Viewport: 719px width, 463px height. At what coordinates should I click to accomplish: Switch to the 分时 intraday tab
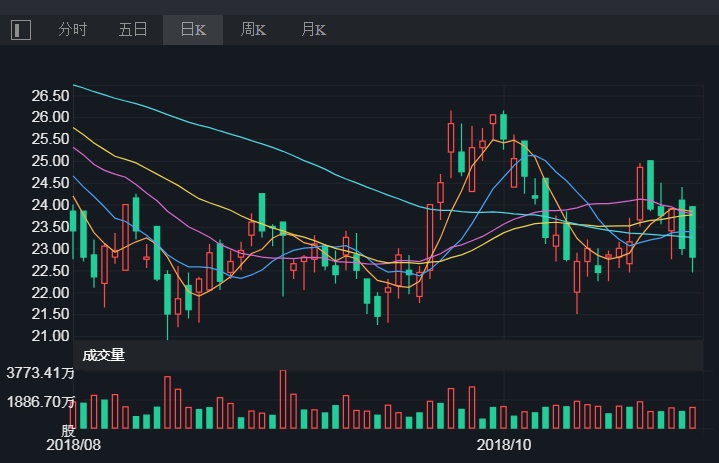pos(72,30)
